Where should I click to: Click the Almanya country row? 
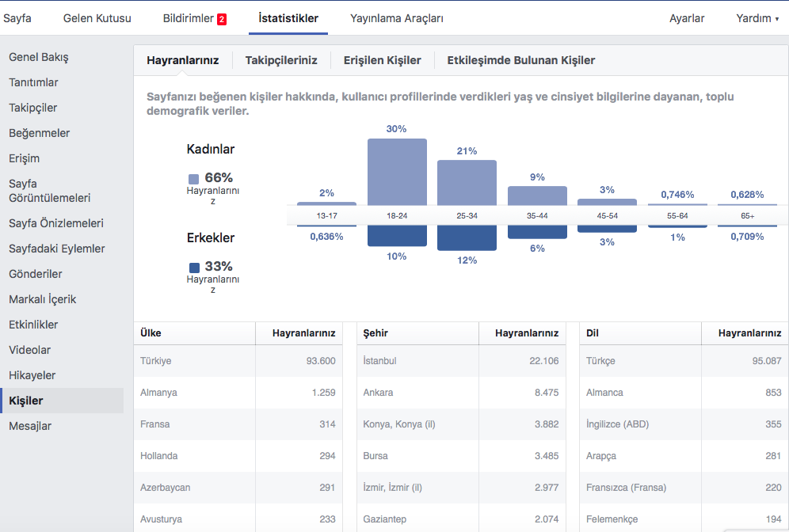click(238, 392)
